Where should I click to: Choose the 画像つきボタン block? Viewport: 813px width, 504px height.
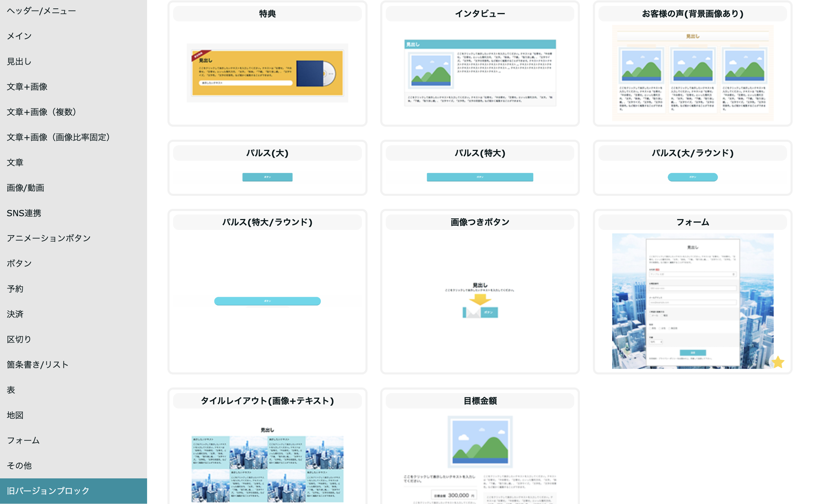pyautogui.click(x=480, y=300)
